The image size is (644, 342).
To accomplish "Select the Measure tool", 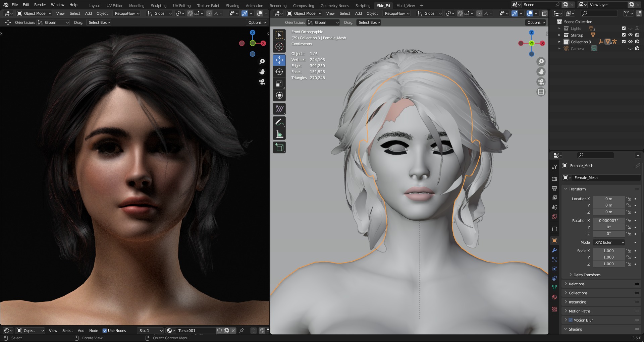I will coord(279,134).
